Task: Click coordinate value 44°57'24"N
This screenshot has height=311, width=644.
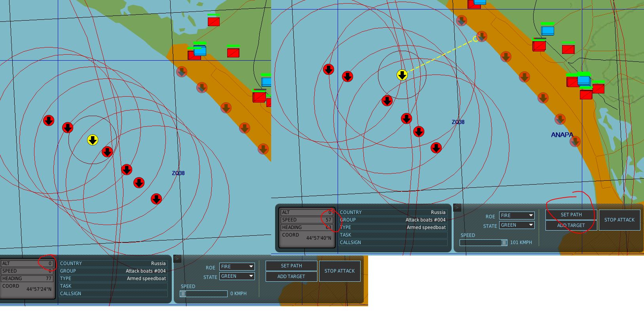Action: click(39, 289)
